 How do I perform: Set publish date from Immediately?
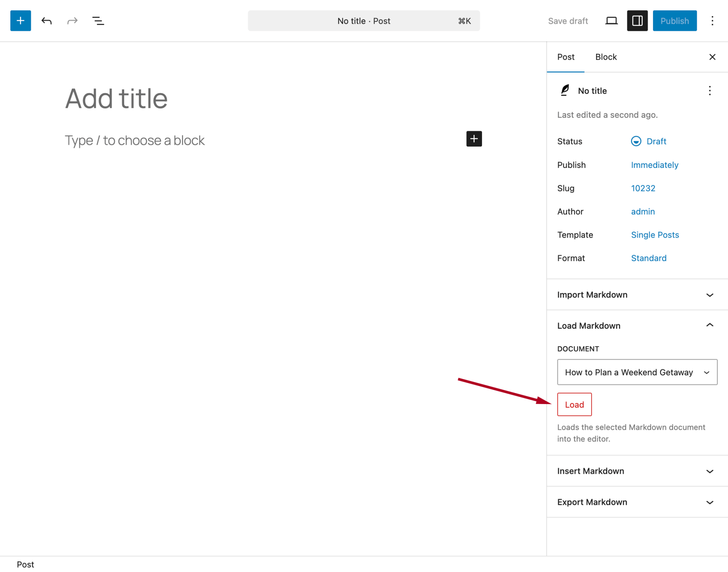click(654, 165)
